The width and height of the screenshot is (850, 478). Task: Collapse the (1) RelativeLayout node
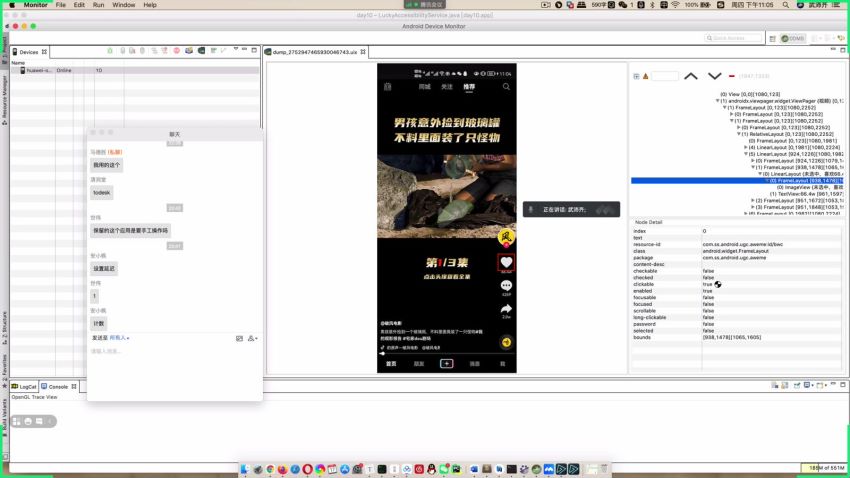tap(738, 134)
